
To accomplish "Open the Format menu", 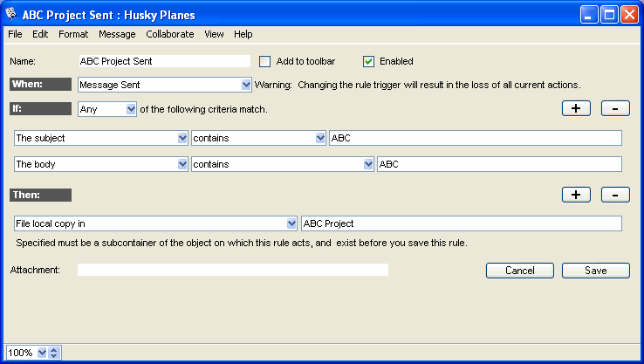I will click(73, 34).
